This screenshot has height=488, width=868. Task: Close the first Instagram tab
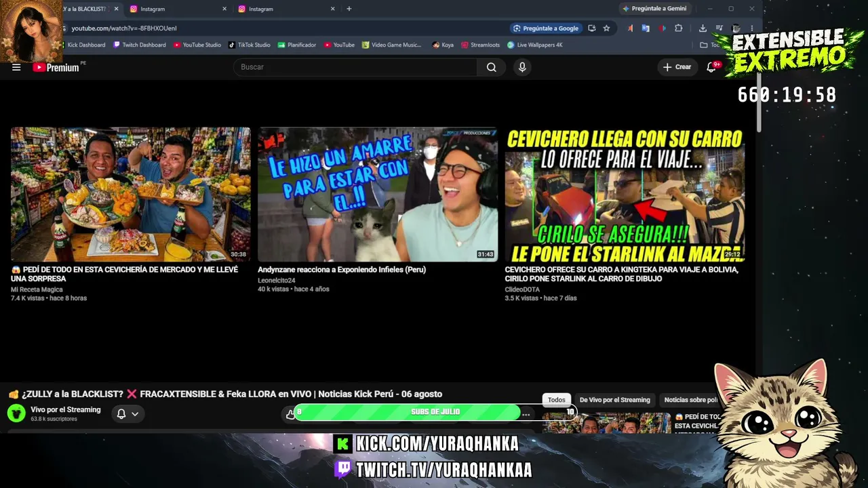[x=224, y=9]
